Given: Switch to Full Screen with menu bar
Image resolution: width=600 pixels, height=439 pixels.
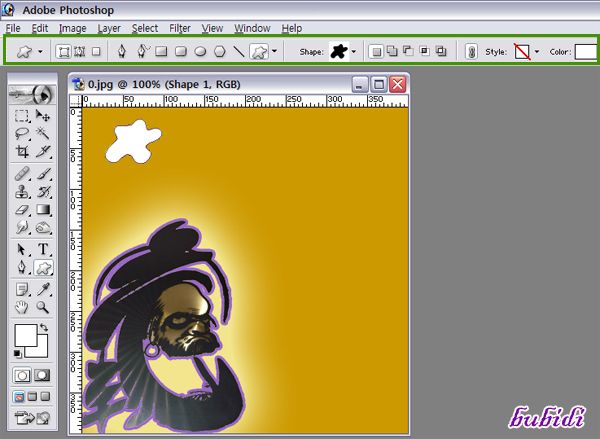Looking at the screenshot, I should pos(32,397).
